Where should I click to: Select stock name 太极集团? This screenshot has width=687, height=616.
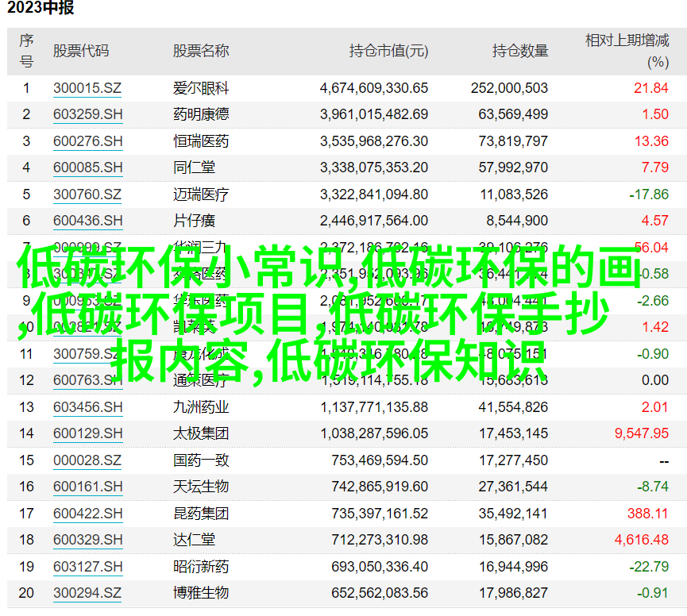(x=201, y=434)
